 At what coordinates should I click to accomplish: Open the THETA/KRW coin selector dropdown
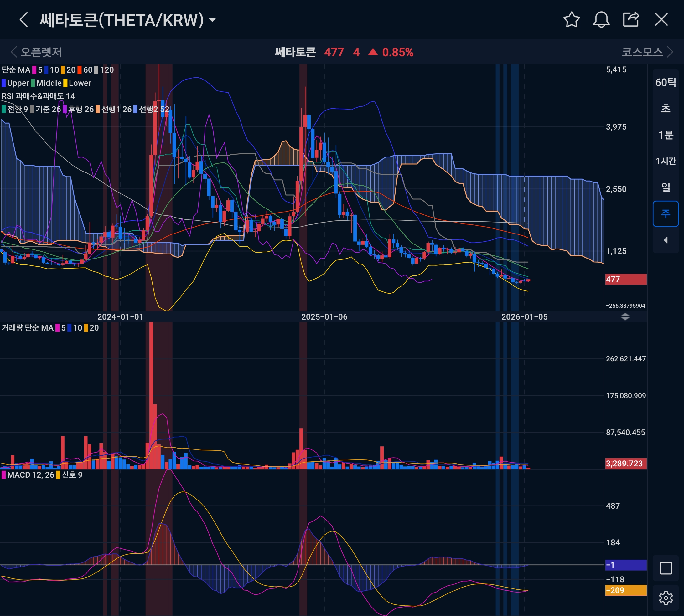click(212, 20)
